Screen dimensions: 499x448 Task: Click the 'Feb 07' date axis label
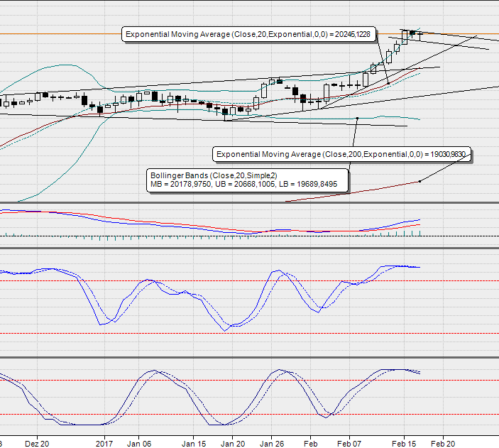349,444
